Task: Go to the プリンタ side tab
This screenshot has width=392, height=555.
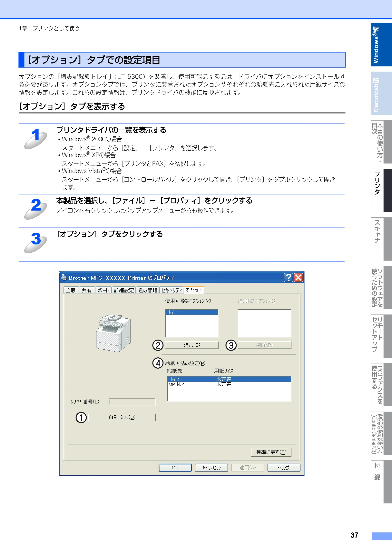Action: (381, 191)
